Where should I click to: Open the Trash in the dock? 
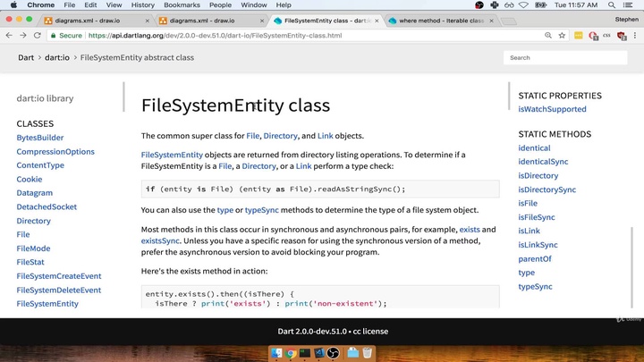pyautogui.click(x=368, y=353)
